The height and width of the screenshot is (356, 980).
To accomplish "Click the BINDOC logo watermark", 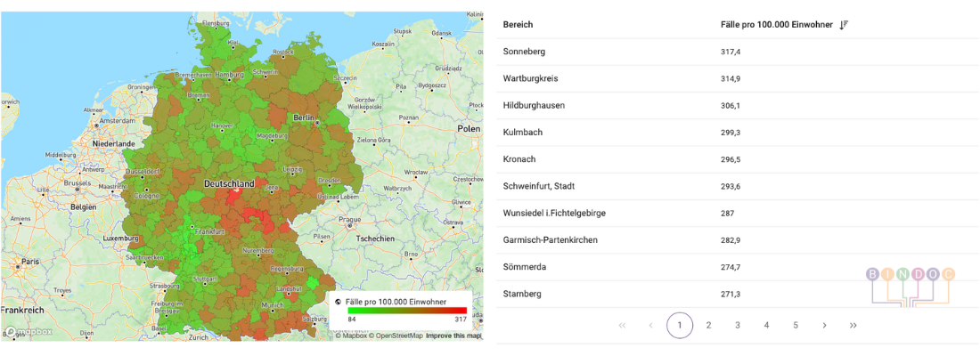I will 910,283.
